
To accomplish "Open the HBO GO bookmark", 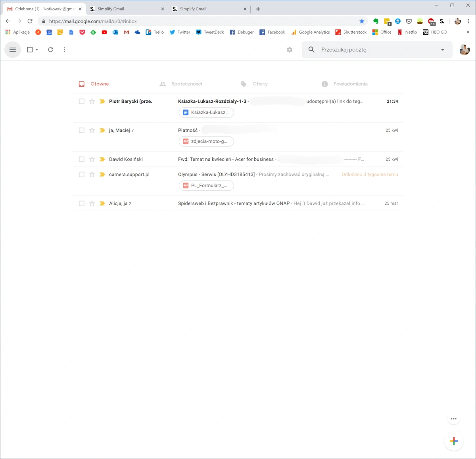I will (x=435, y=32).
